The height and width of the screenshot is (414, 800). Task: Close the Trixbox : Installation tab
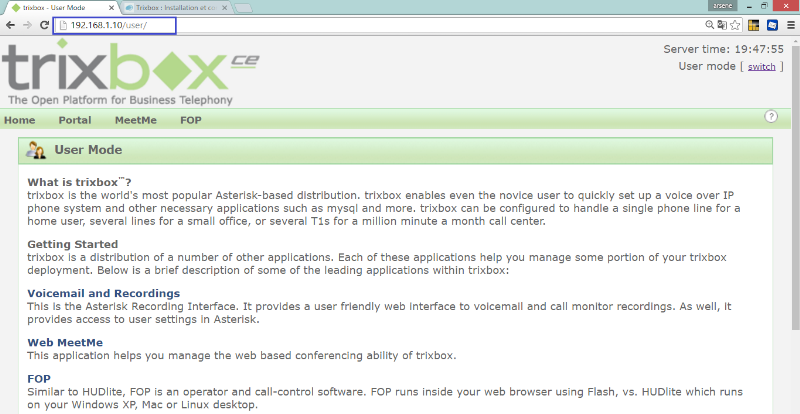coord(224,8)
